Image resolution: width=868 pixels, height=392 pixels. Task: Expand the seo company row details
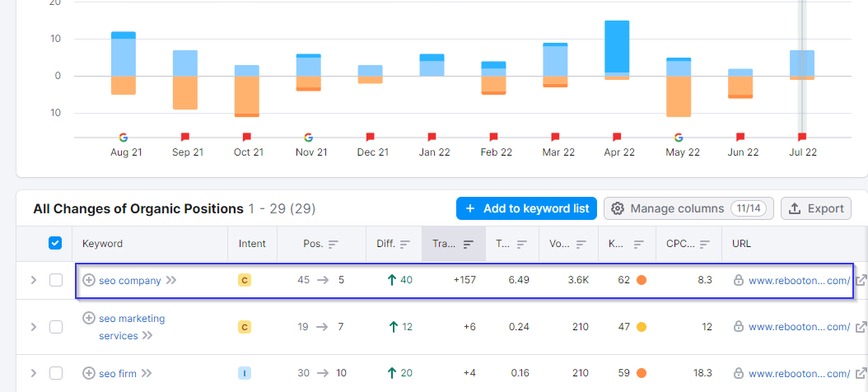click(33, 280)
